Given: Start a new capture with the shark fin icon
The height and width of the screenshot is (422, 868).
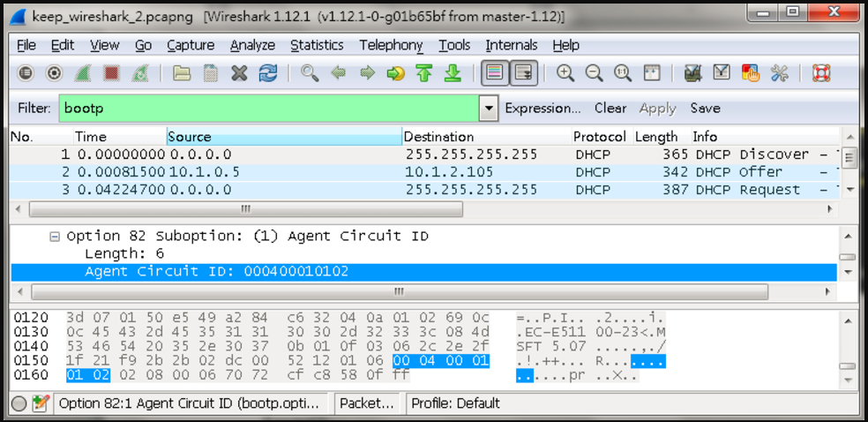Looking at the screenshot, I should point(83,73).
